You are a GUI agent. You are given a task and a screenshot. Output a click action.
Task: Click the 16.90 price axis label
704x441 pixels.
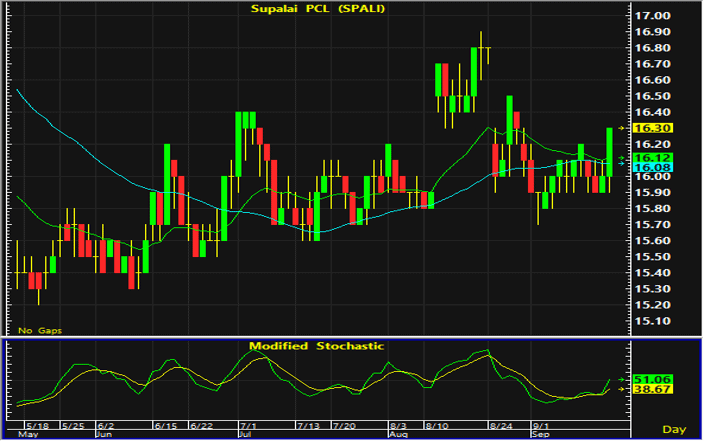pyautogui.click(x=652, y=32)
